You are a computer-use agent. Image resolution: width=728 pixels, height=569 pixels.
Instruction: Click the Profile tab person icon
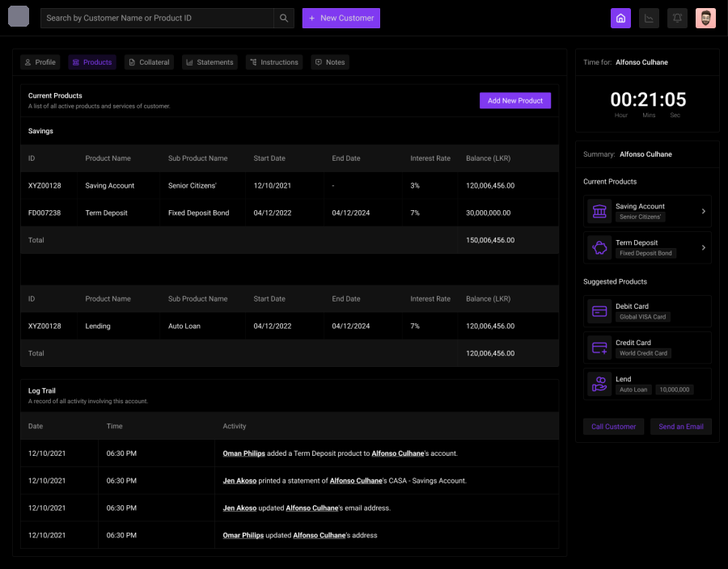[x=28, y=62]
